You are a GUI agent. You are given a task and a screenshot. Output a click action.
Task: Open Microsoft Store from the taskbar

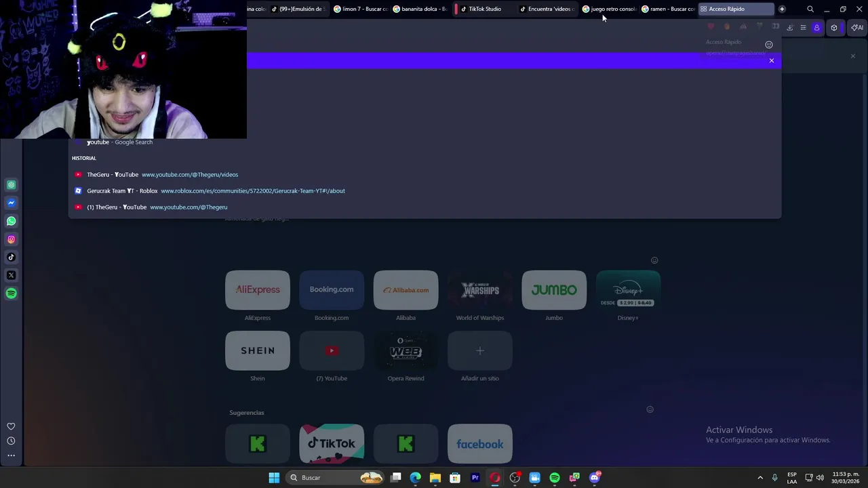(455, 478)
